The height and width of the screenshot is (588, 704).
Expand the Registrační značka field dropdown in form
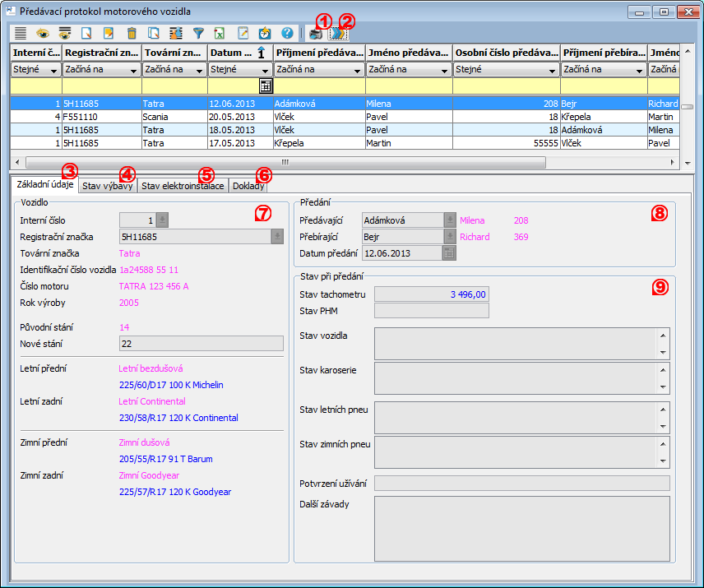(x=277, y=237)
